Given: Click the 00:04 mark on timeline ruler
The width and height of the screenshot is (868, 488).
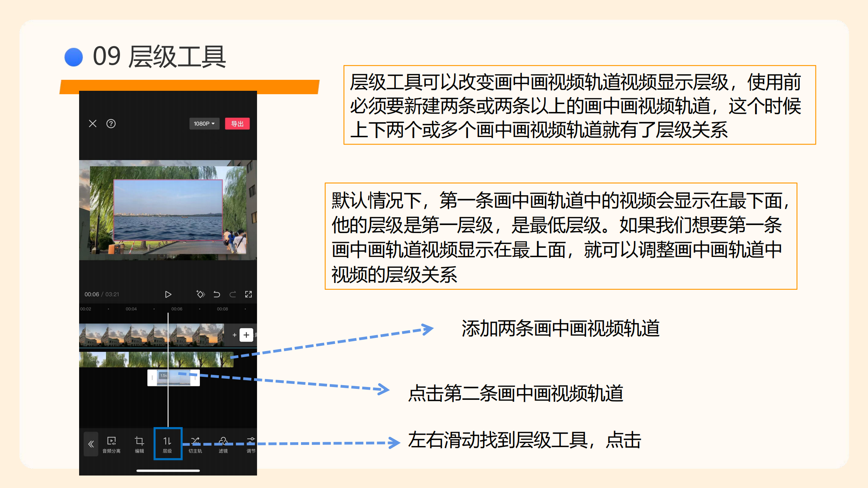Looking at the screenshot, I should tap(131, 309).
